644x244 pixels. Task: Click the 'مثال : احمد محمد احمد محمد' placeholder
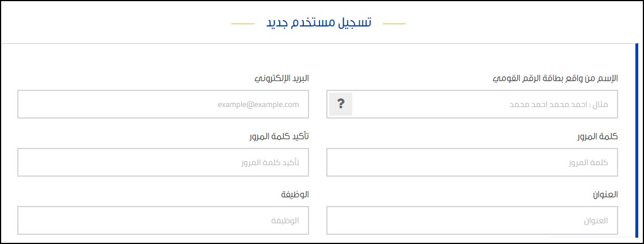tap(559, 105)
